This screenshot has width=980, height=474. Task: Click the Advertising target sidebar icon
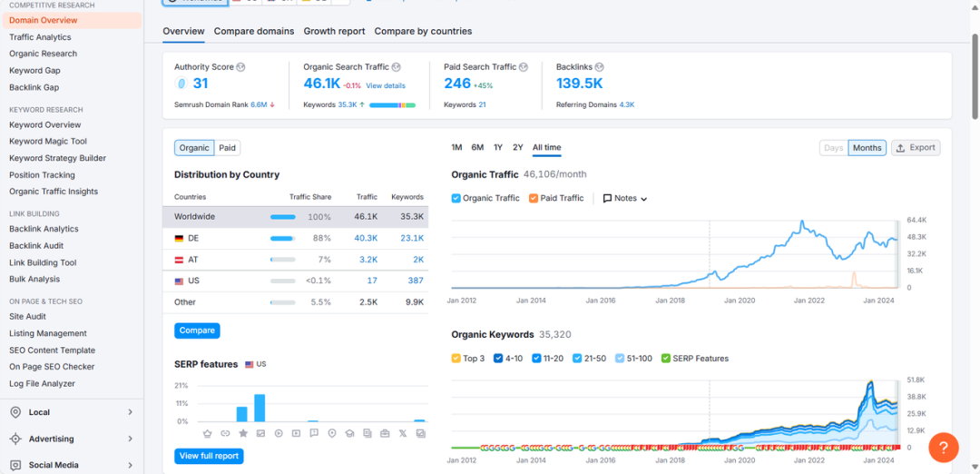click(x=15, y=439)
